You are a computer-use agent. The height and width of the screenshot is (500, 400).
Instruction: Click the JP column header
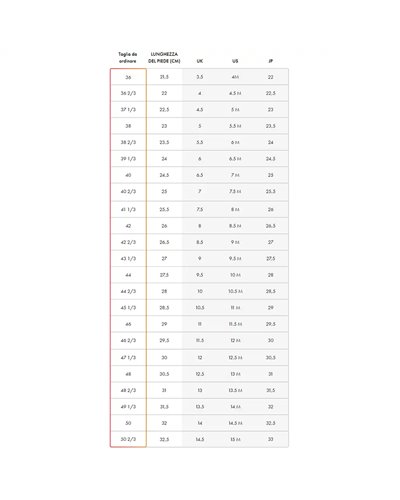point(271,61)
